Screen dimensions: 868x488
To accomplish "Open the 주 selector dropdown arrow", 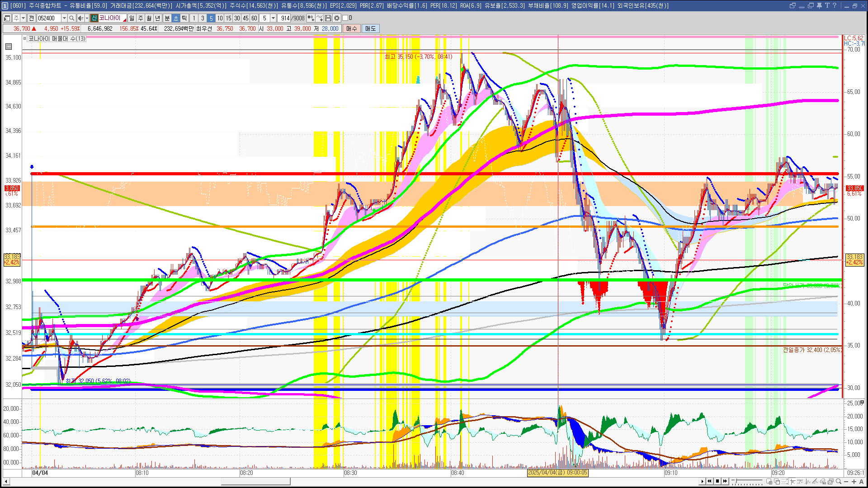I will click(23, 18).
